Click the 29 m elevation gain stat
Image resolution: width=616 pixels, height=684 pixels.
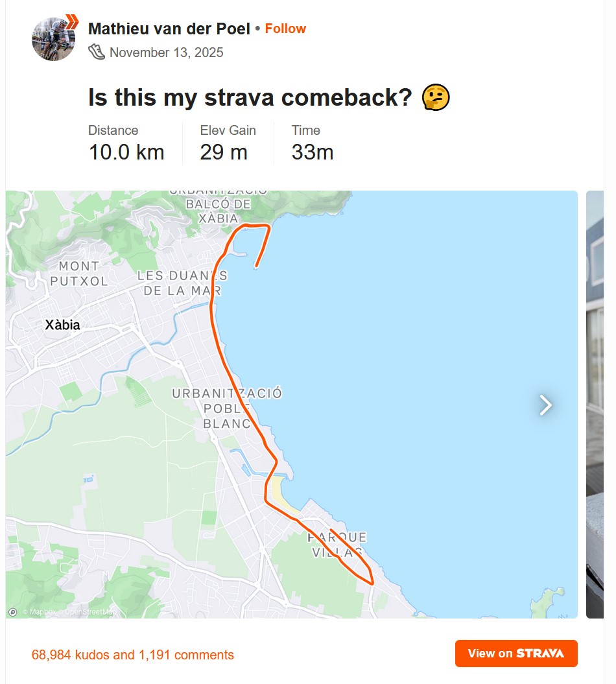tap(224, 152)
